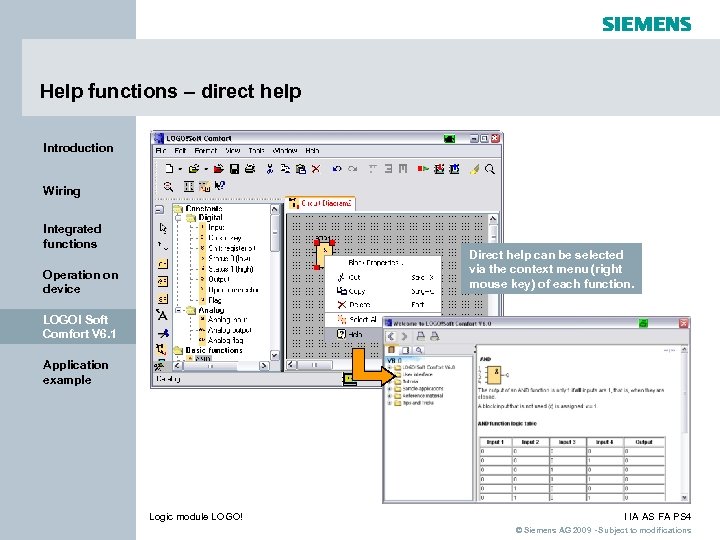The image size is (720, 540).
Task: Open the View menu
Action: click(232, 150)
